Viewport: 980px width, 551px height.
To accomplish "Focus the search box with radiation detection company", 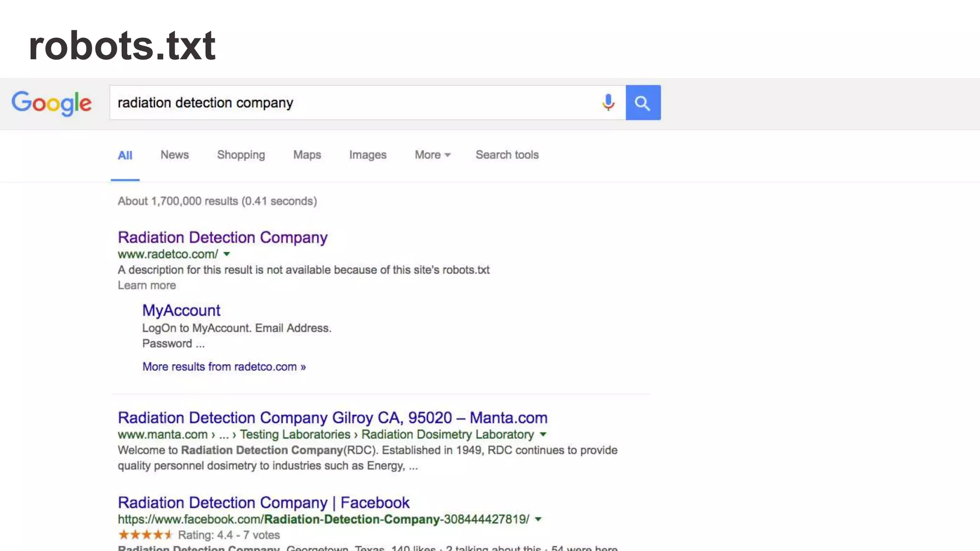I will tap(367, 102).
